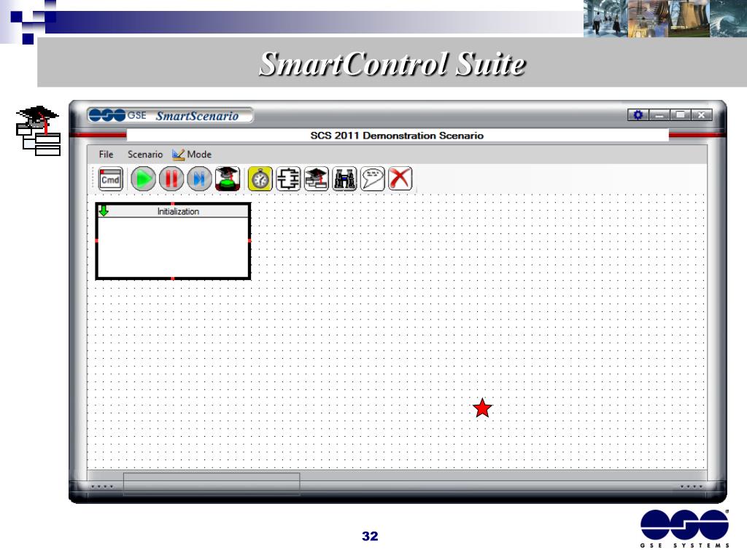Step the scenario with blue step-forward button
This screenshot has width=747, height=560.
(x=199, y=179)
